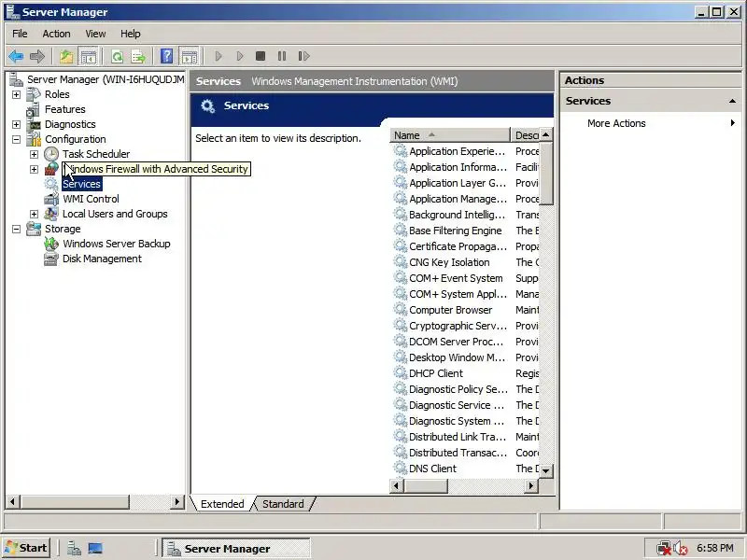Select the Distributed Link Tracking service row

pyautogui.click(x=458, y=437)
